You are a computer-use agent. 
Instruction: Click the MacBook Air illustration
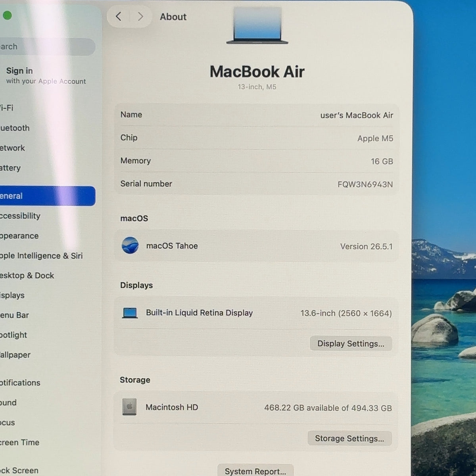pos(257,26)
